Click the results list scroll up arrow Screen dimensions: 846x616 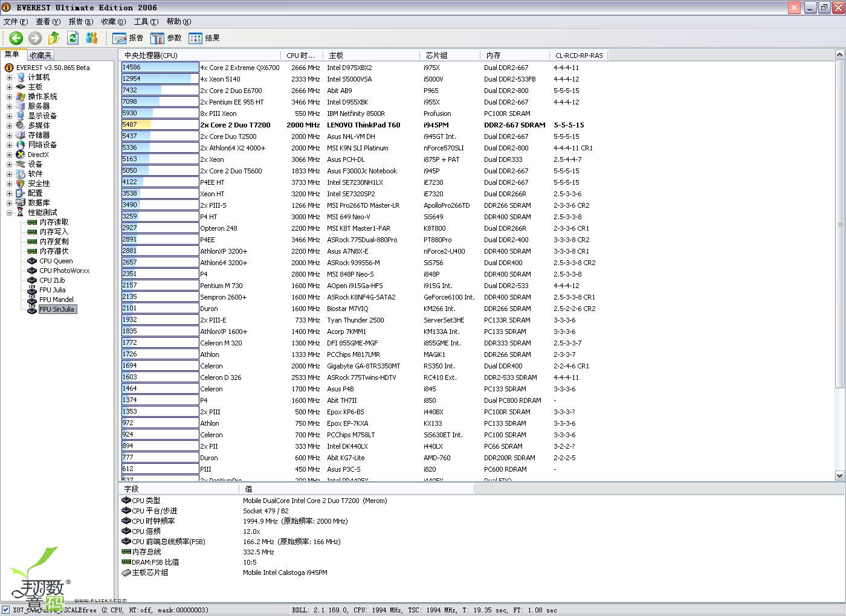[839, 55]
